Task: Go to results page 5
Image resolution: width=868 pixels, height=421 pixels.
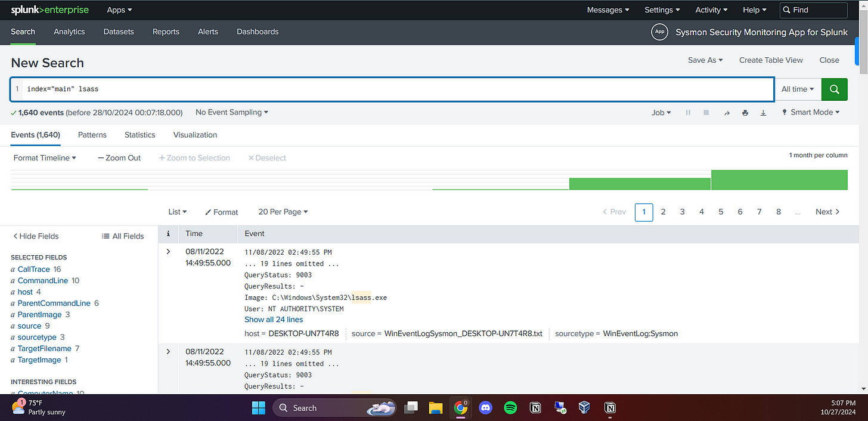Action: (x=721, y=212)
